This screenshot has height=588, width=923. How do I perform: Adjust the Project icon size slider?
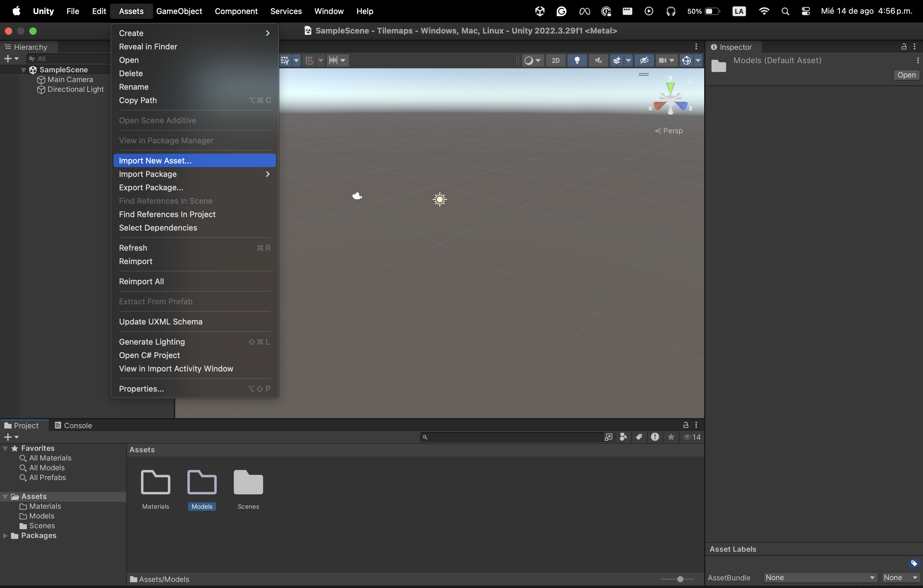click(x=680, y=579)
